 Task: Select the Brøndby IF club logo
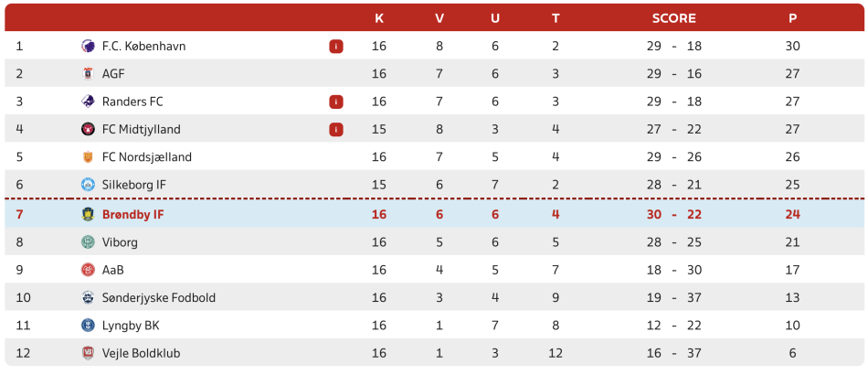coord(88,214)
